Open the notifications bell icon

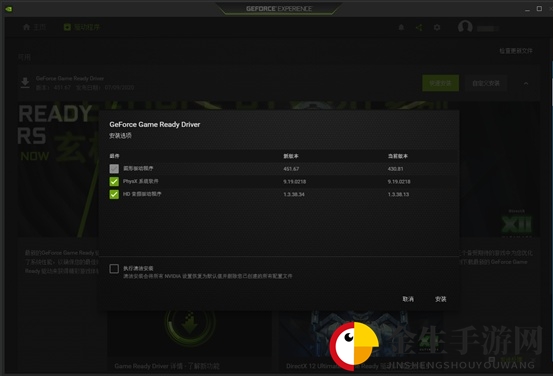pos(401,27)
